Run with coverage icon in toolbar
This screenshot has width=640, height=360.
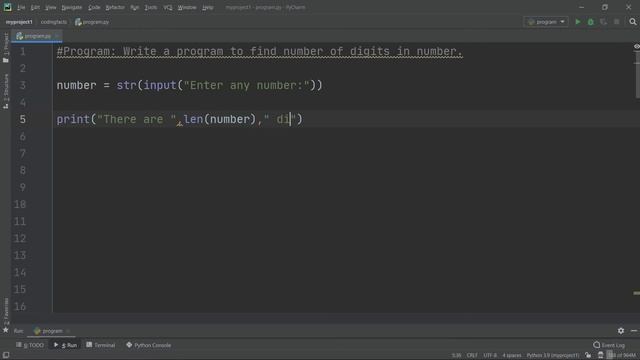pos(604,22)
